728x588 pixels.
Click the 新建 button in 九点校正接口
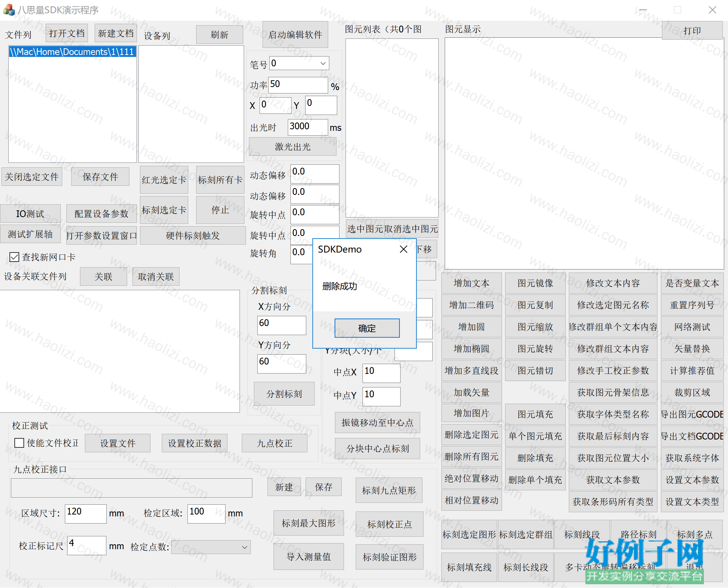[x=284, y=487]
